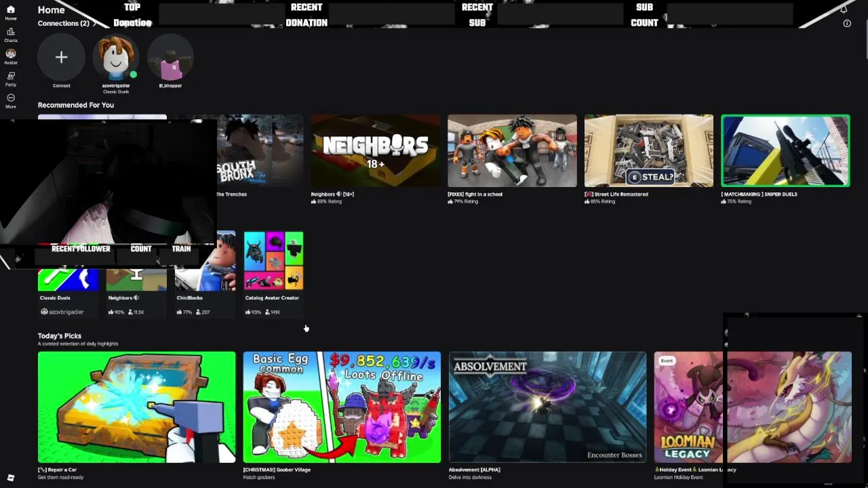Open the Avatar editor from sidebar
The width and height of the screenshot is (868, 488).
[10, 57]
